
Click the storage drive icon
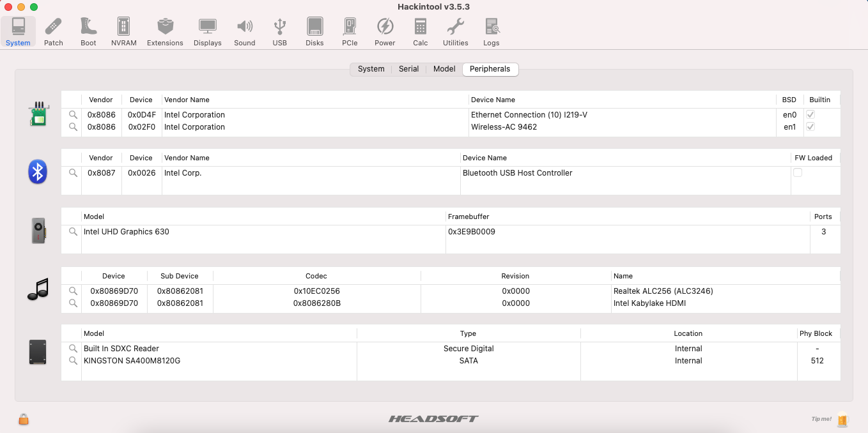tap(38, 353)
